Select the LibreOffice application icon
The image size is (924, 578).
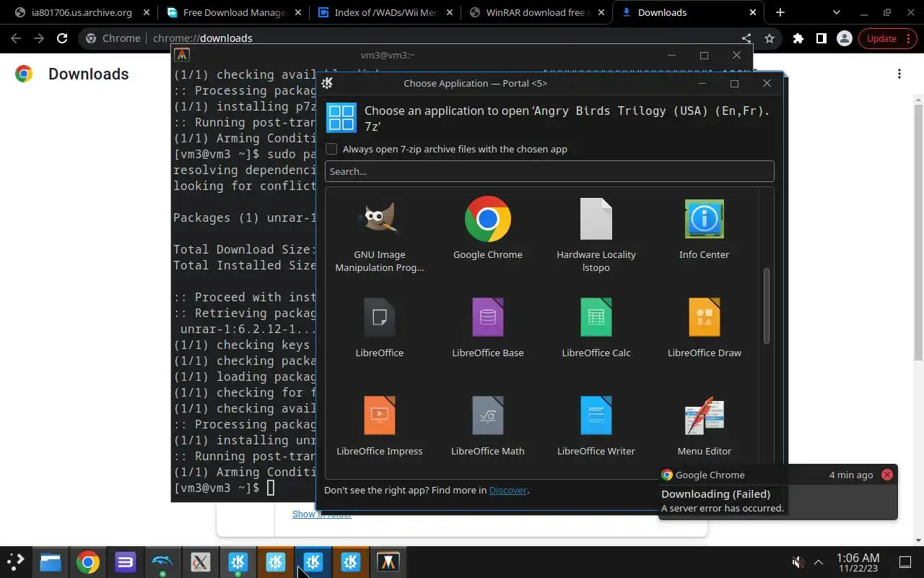[x=380, y=317]
